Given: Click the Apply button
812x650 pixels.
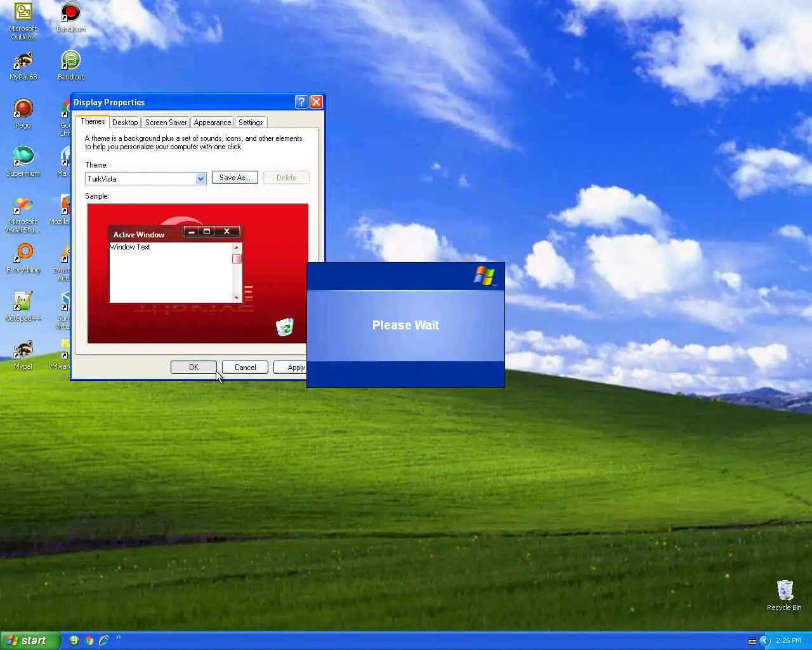Looking at the screenshot, I should [291, 368].
